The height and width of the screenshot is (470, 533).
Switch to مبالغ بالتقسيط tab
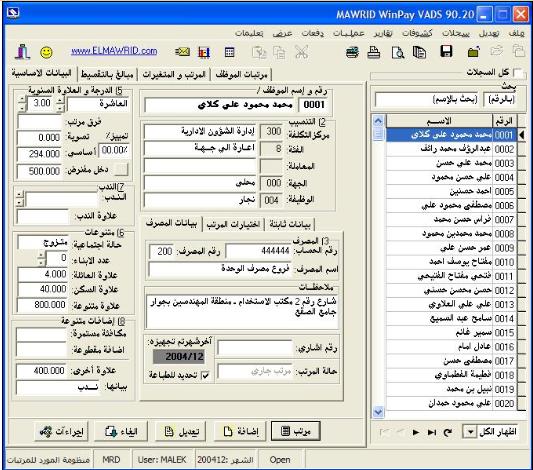pos(107,74)
